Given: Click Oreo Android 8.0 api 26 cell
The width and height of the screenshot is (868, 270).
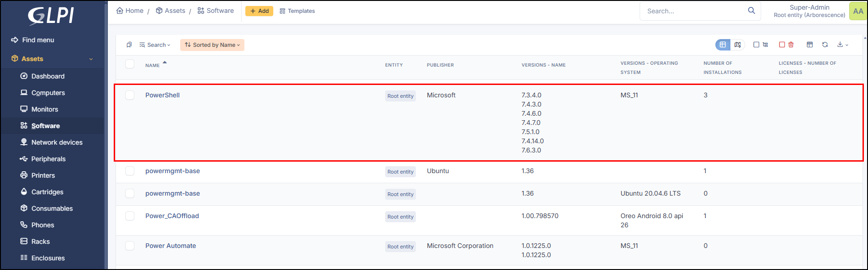Looking at the screenshot, I should tap(652, 220).
